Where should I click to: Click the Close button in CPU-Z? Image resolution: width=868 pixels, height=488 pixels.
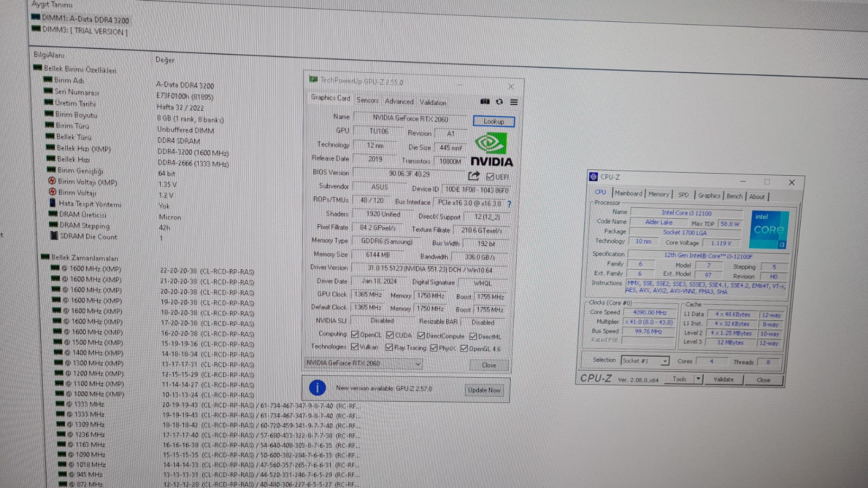[x=763, y=380]
